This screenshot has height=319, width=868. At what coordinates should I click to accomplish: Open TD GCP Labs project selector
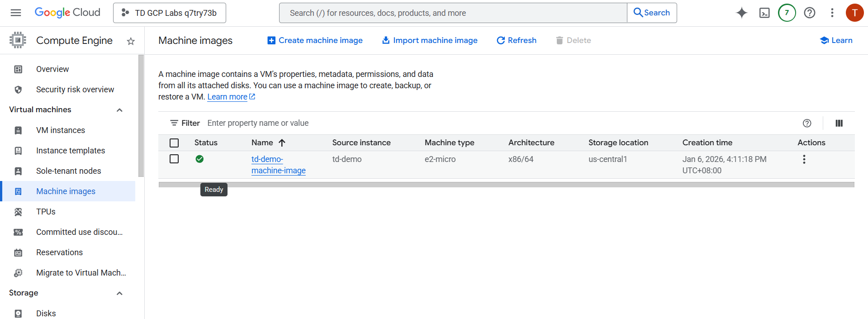[170, 13]
